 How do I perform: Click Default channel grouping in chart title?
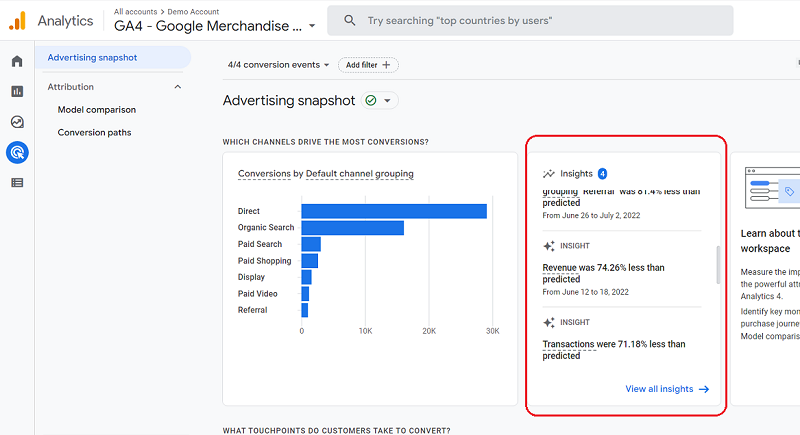pyautogui.click(x=360, y=174)
